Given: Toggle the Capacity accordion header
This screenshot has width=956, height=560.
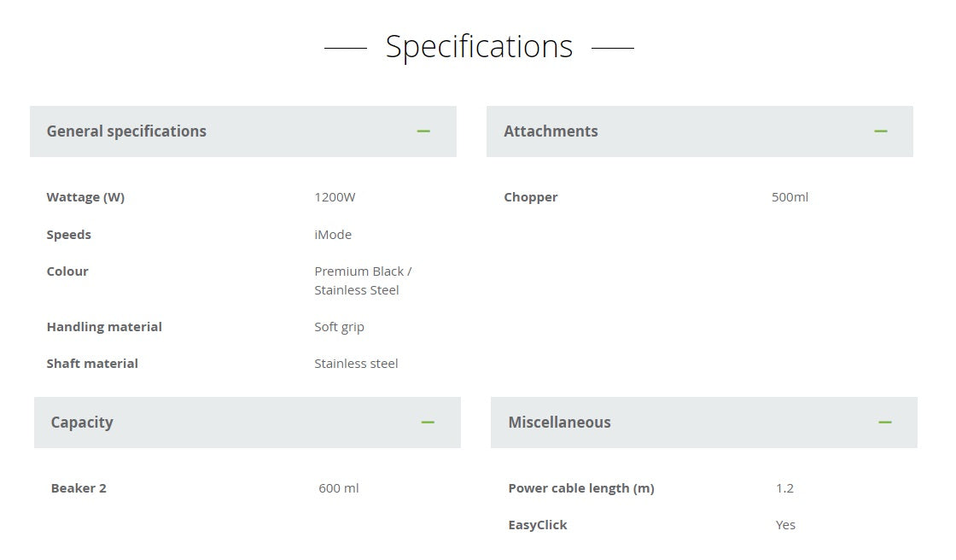Looking at the screenshot, I should click(x=82, y=423).
